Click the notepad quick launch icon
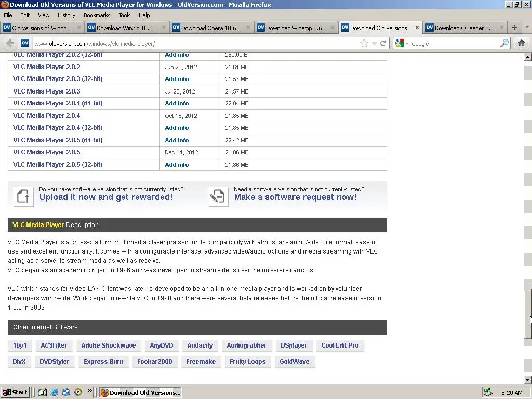The width and height of the screenshot is (532, 399). 43,393
